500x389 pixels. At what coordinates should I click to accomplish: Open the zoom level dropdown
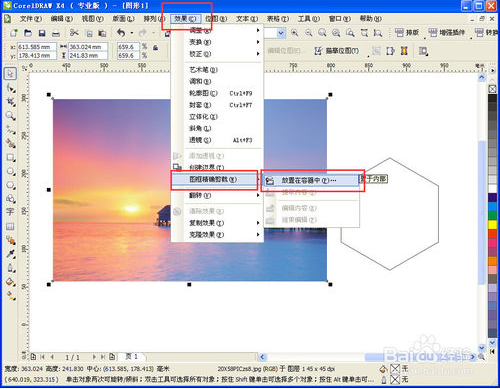click(281, 33)
